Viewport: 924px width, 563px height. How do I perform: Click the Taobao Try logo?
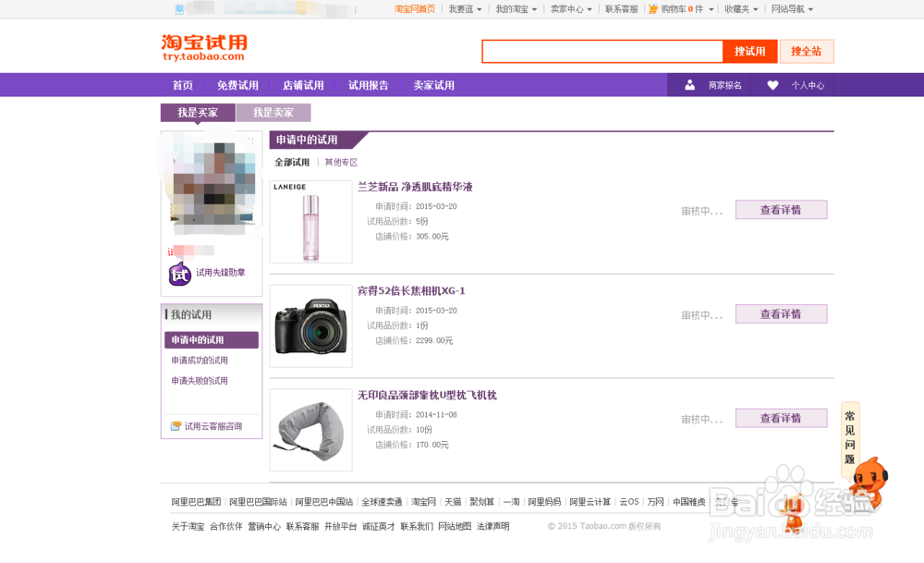pos(204,48)
